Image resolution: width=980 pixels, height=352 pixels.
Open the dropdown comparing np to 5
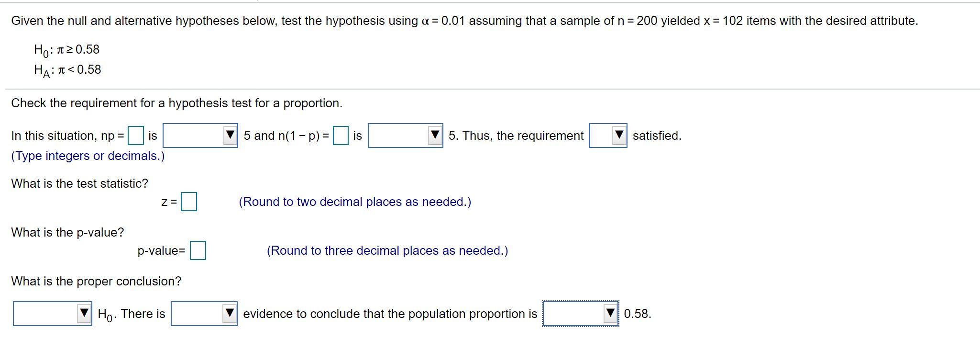(x=200, y=136)
